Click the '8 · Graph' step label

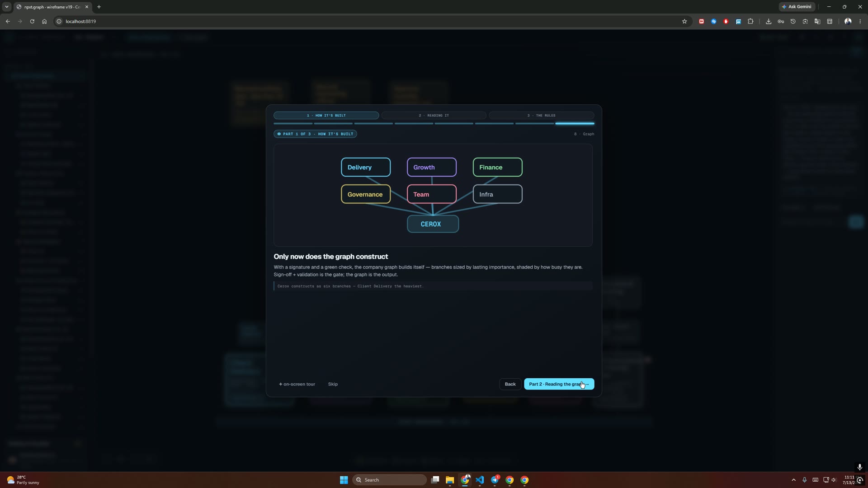pyautogui.click(x=584, y=134)
